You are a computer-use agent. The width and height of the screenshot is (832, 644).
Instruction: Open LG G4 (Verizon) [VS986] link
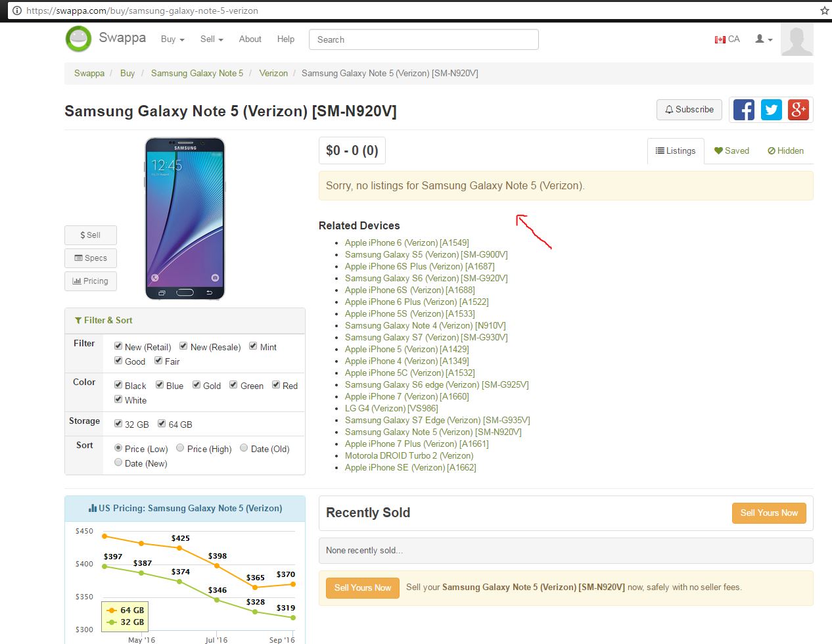[392, 409]
